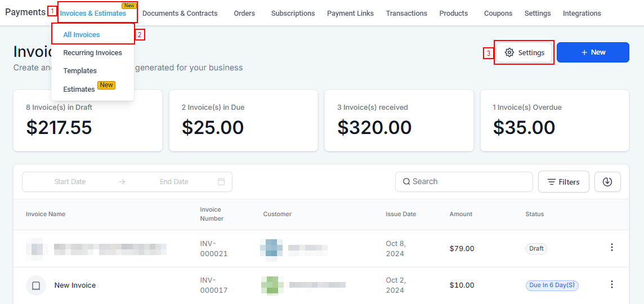
Task: Create a new invoice with New button
Action: (593, 52)
